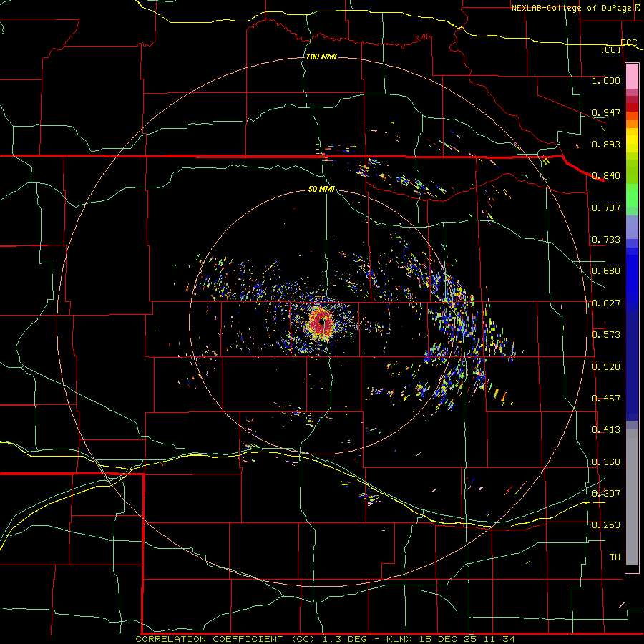This screenshot has width=644, height=644.
Task: Select the 0.307 legend value
Action: [606, 493]
